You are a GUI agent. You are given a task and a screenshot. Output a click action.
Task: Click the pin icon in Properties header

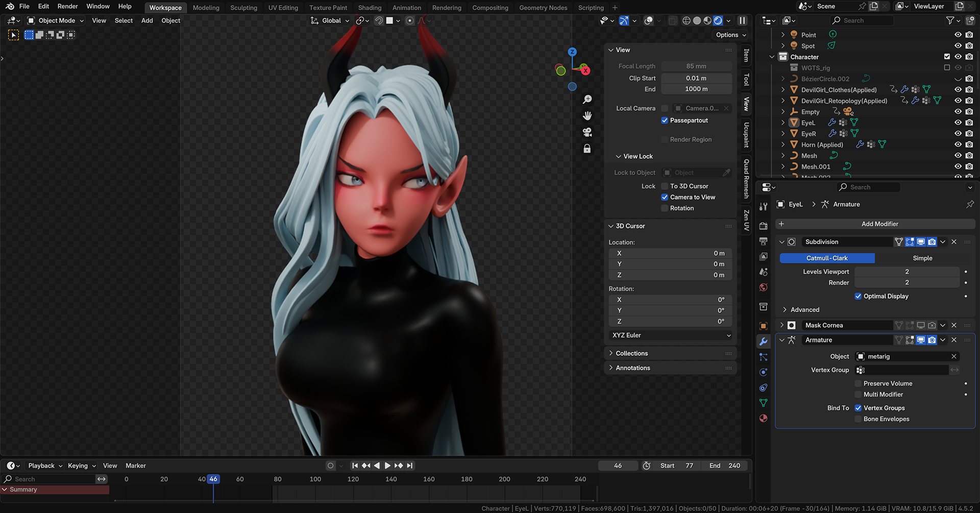[970, 204]
